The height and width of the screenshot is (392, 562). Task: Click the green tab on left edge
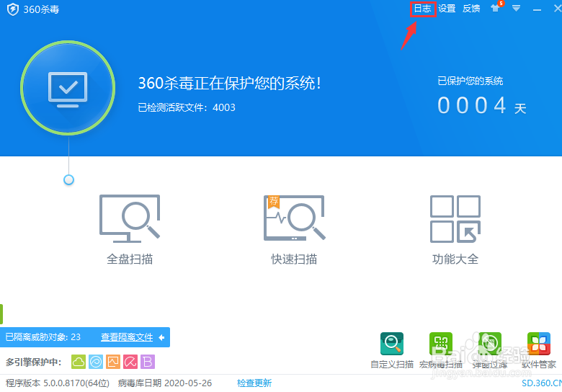coord(1,314)
